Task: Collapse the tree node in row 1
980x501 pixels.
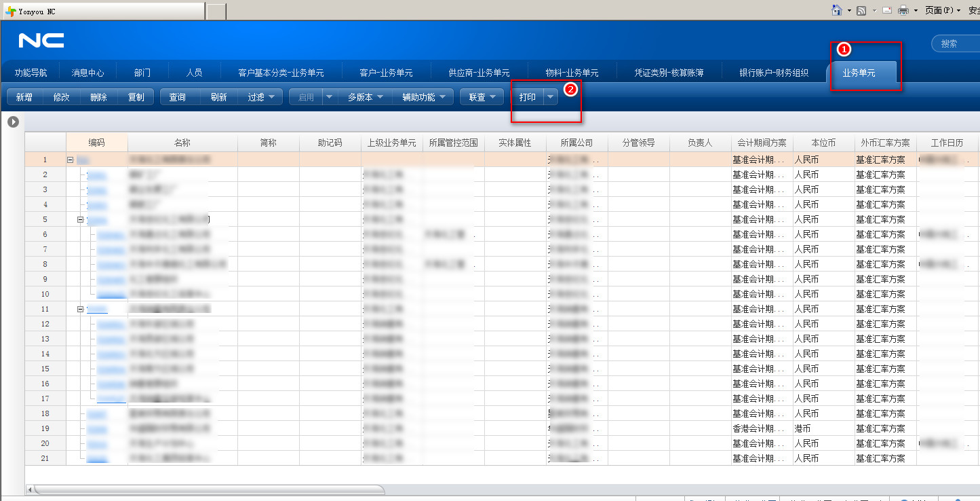Action: coord(70,160)
